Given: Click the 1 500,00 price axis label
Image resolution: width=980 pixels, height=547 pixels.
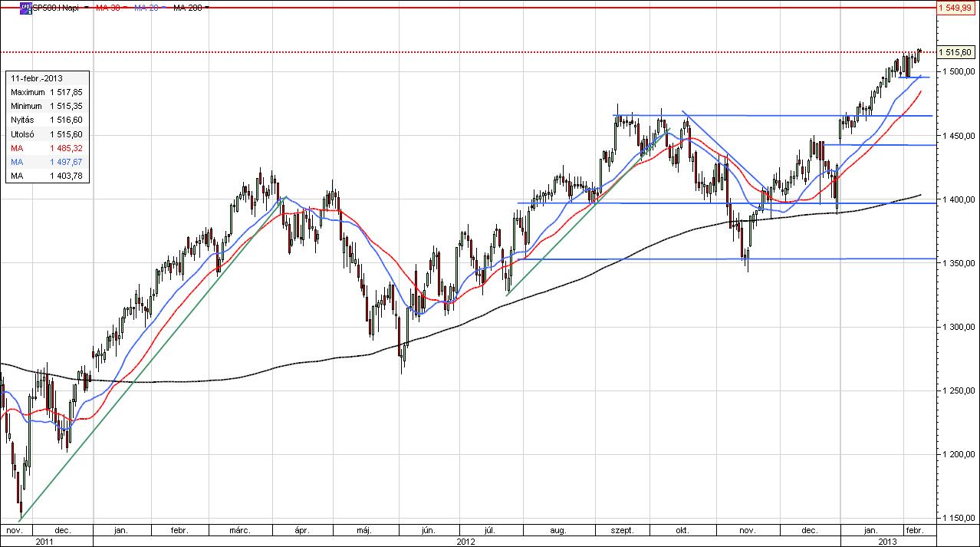Looking at the screenshot, I should pos(960,71).
